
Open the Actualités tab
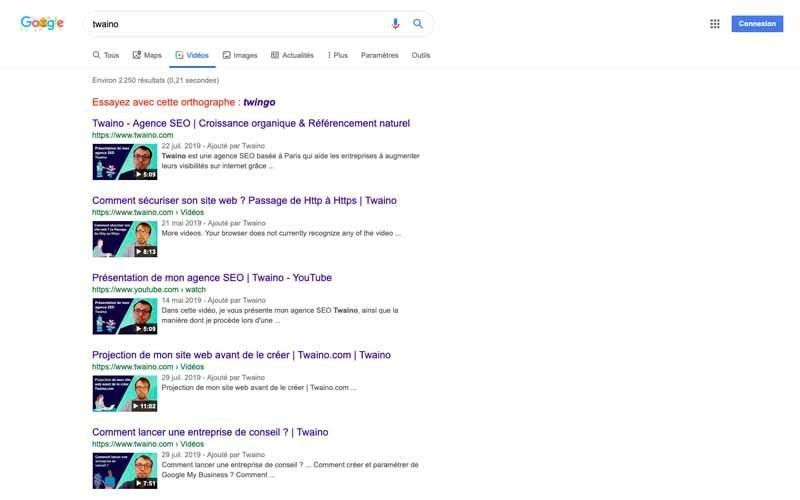[x=292, y=55]
